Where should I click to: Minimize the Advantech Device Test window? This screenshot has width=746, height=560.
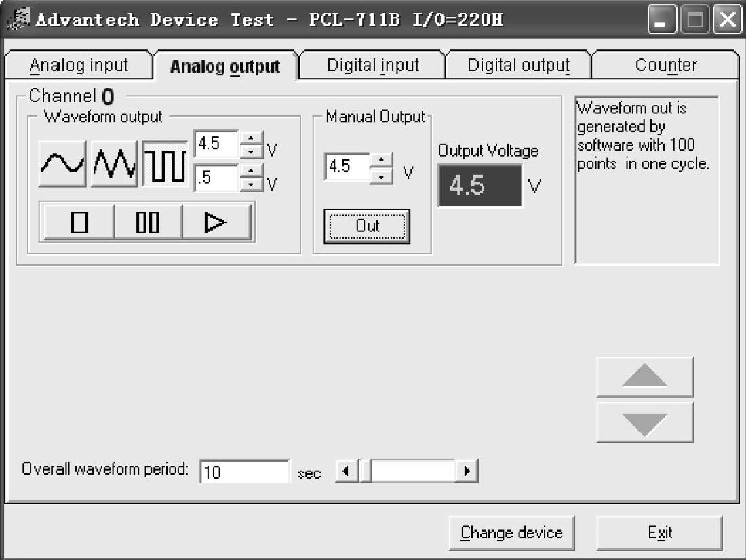coord(662,20)
